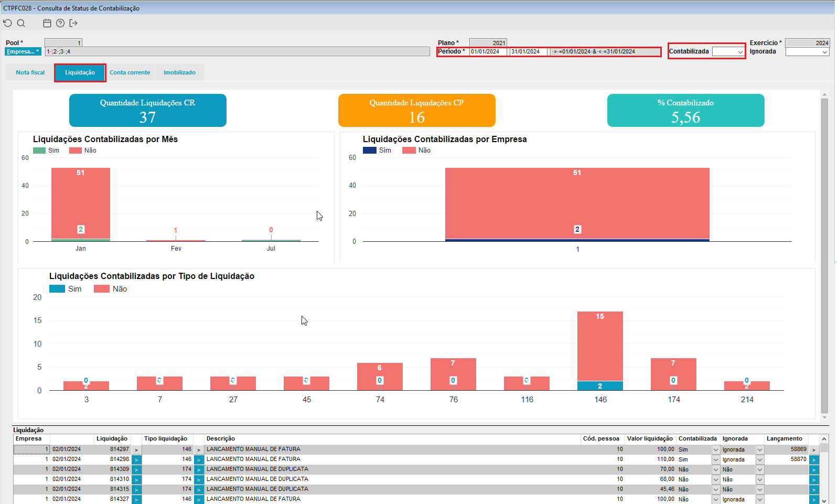The height and width of the screenshot is (504, 838).
Task: Click tipo liquidação arrow in 814315 row
Action: coord(199,489)
